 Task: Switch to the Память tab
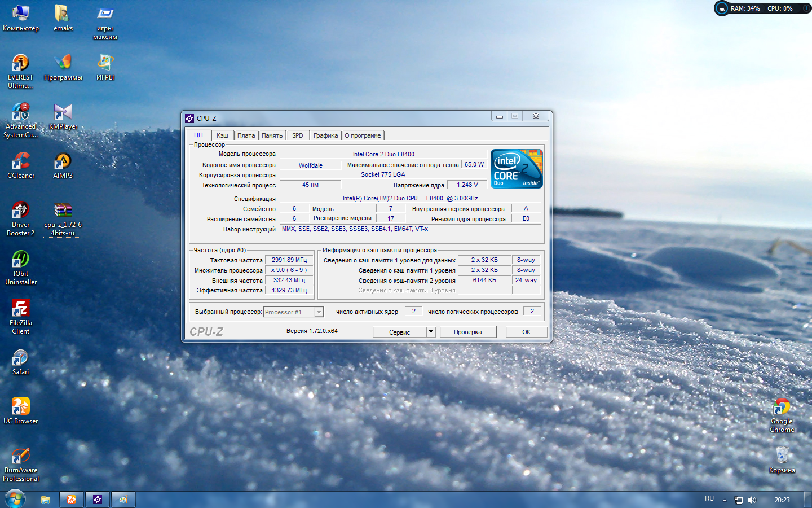(x=272, y=135)
